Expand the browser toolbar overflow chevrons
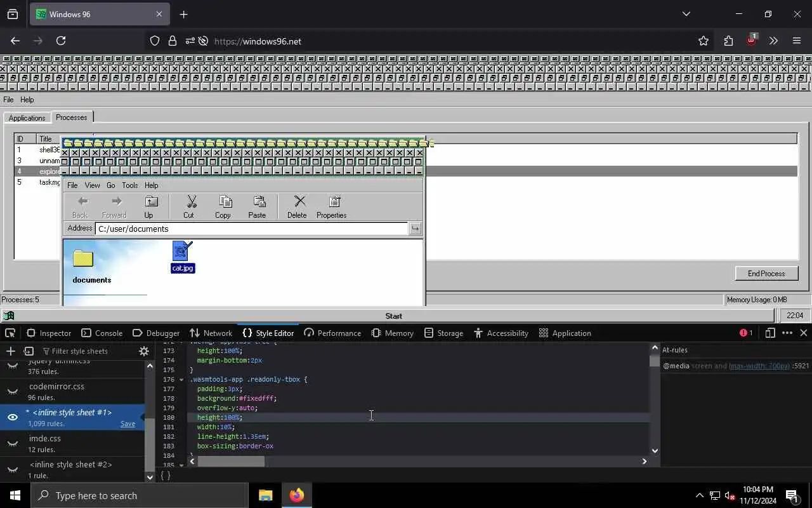 click(773, 41)
